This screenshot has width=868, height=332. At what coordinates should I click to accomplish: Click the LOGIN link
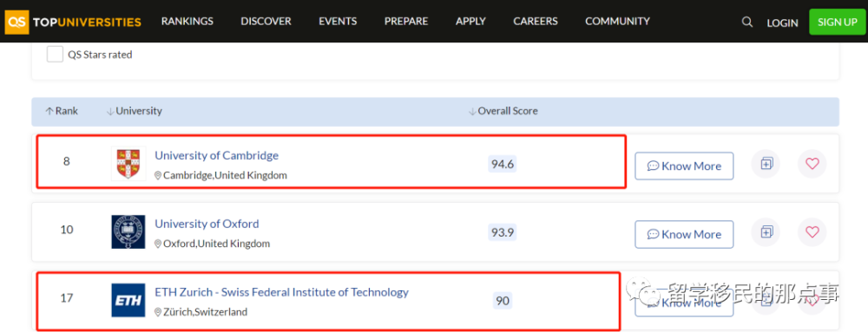pos(782,23)
